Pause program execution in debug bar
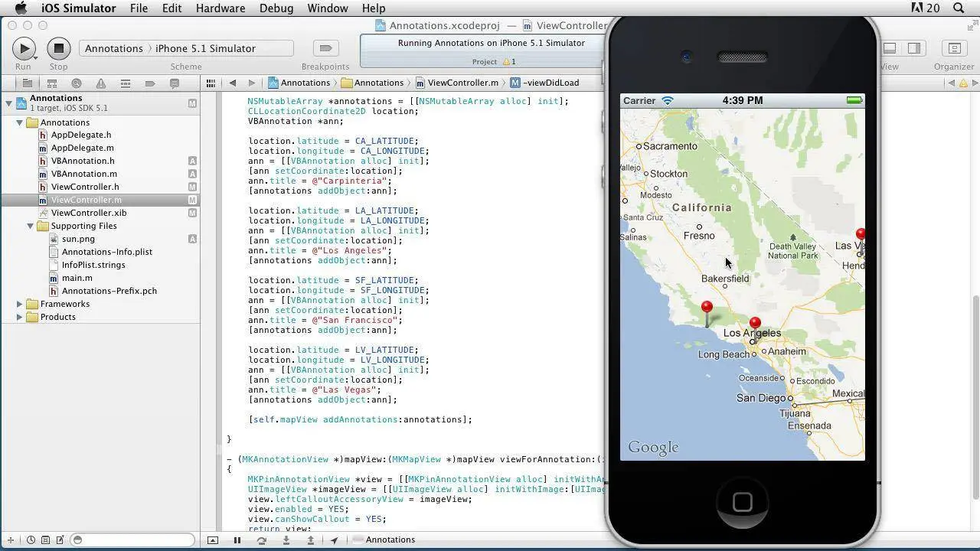The height and width of the screenshot is (551, 980). click(x=237, y=540)
